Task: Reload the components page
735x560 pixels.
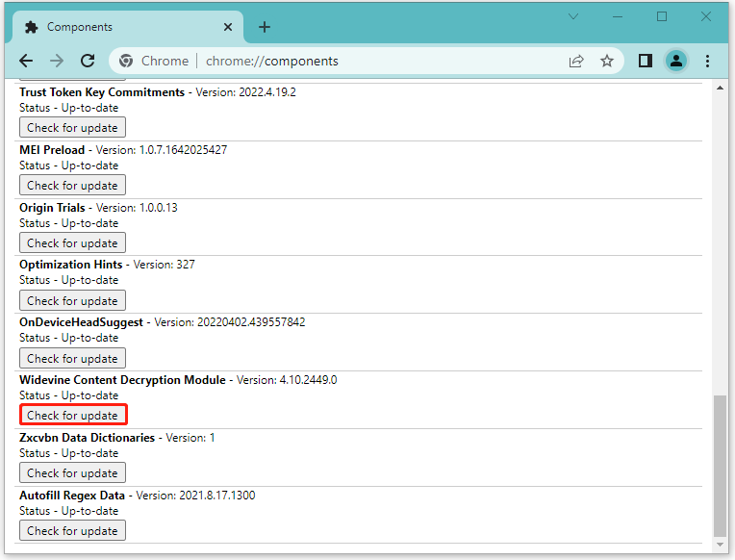Action: [x=88, y=61]
